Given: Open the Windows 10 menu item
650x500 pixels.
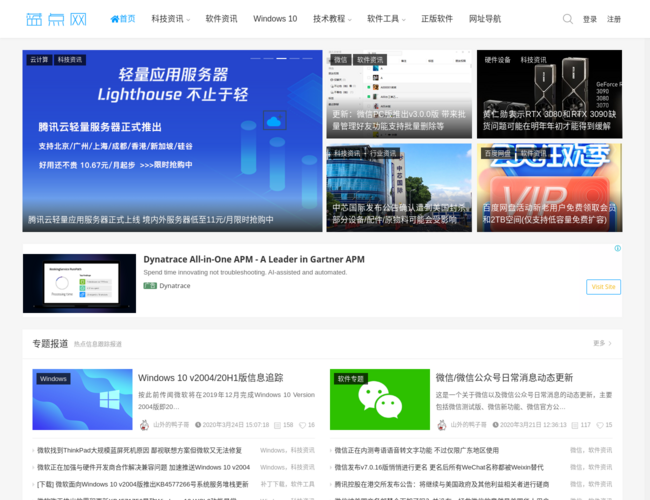Looking at the screenshot, I should coord(275,19).
